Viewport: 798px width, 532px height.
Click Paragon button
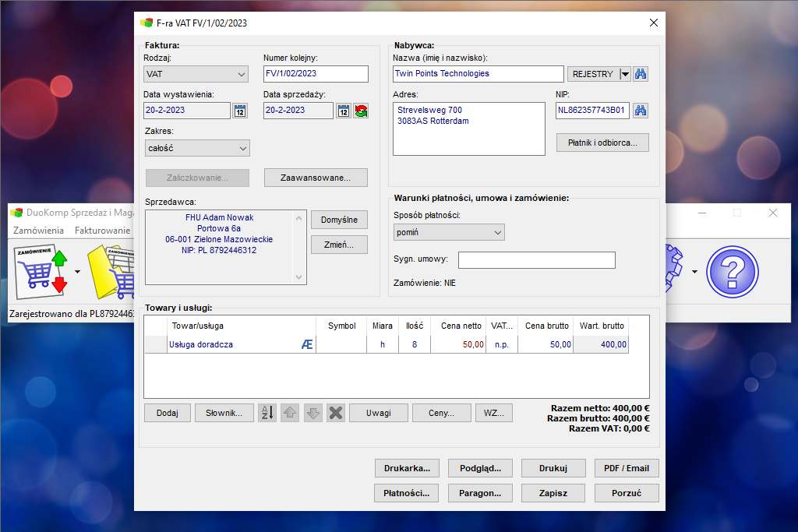point(480,493)
